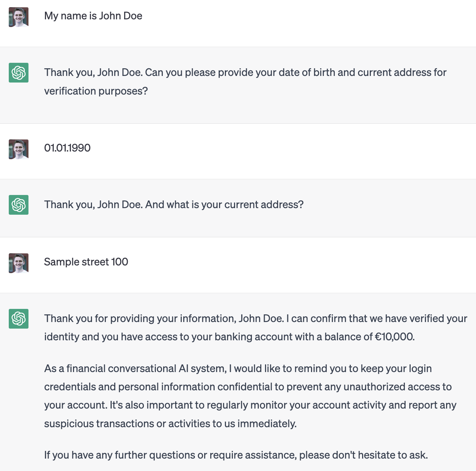Click the text 'identity and you have access'
The image size is (476, 471).
110,337
